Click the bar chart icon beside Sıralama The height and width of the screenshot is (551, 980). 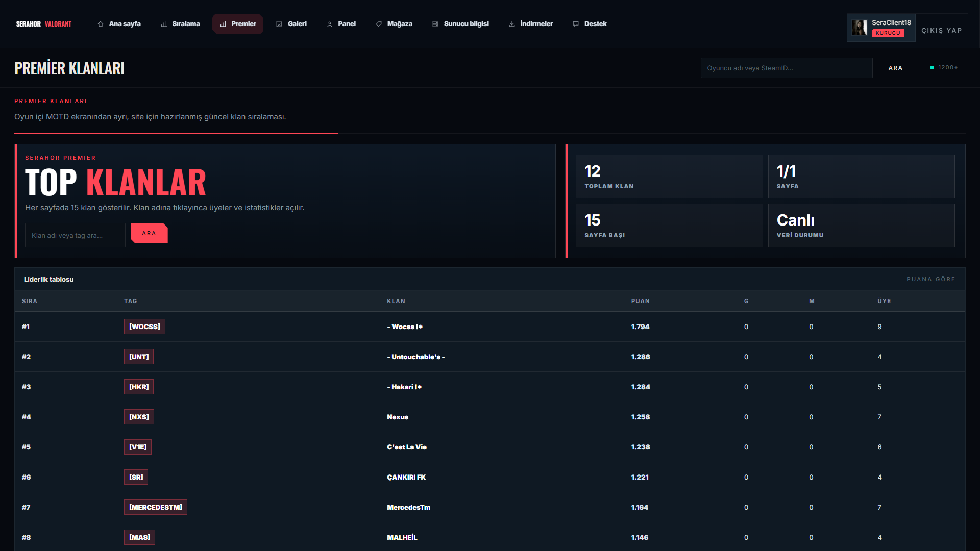point(164,24)
